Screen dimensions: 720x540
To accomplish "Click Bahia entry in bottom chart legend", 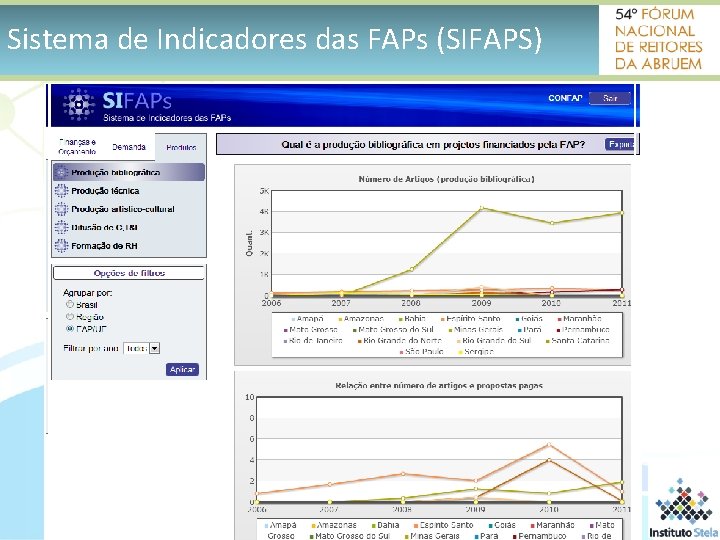I will click(386, 525).
